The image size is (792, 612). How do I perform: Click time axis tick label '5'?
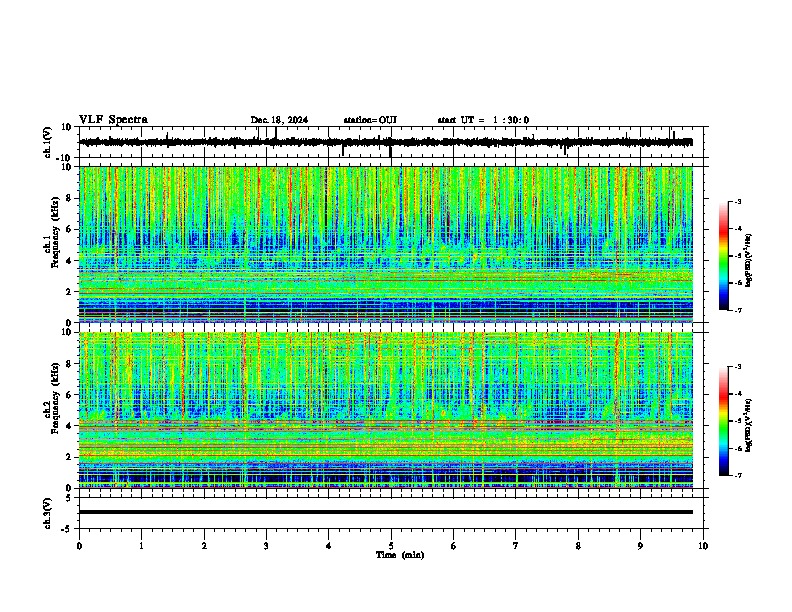(x=391, y=546)
